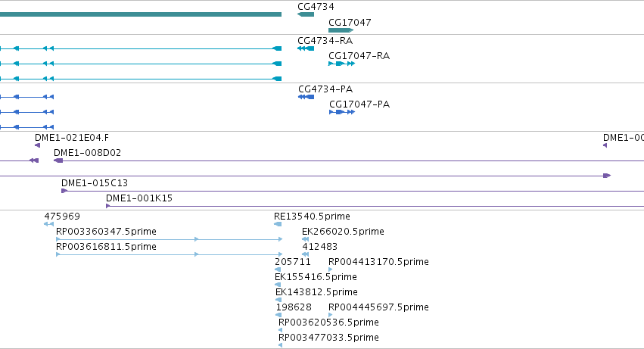644x349 pixels.
Task: Click the EK155416.5prime EST label
Action: (316, 277)
